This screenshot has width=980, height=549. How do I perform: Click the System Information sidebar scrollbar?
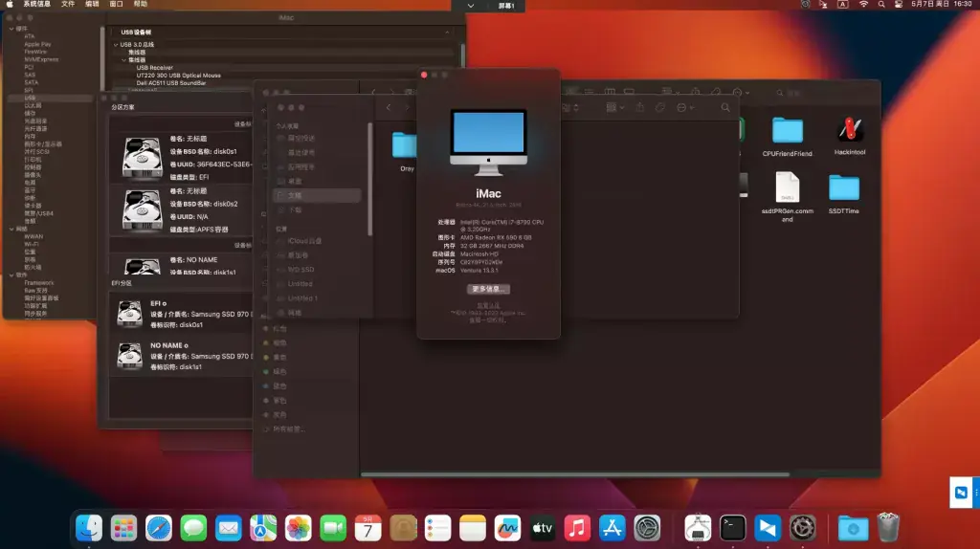coord(102,59)
